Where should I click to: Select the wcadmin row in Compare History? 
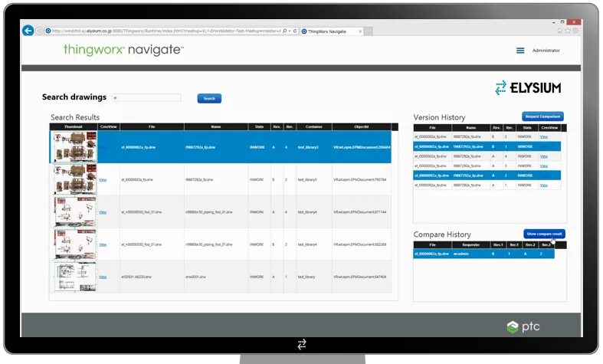(483, 254)
